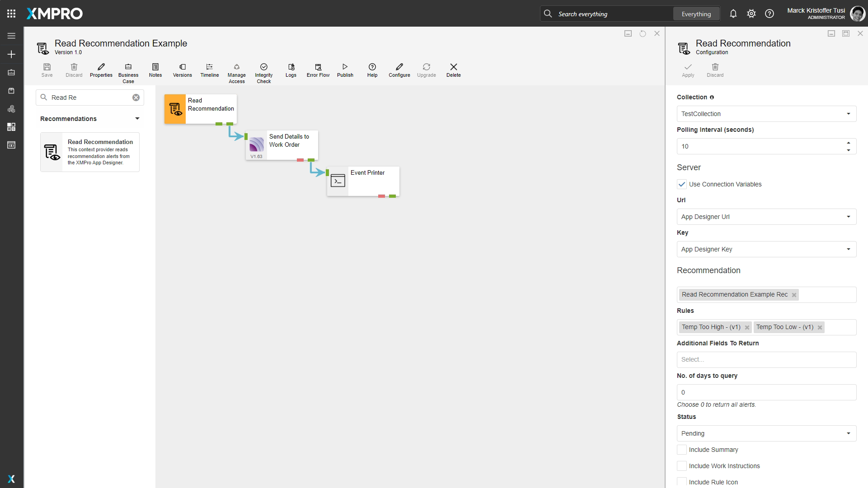
Task: Clear the Read Re search text
Action: (136, 98)
